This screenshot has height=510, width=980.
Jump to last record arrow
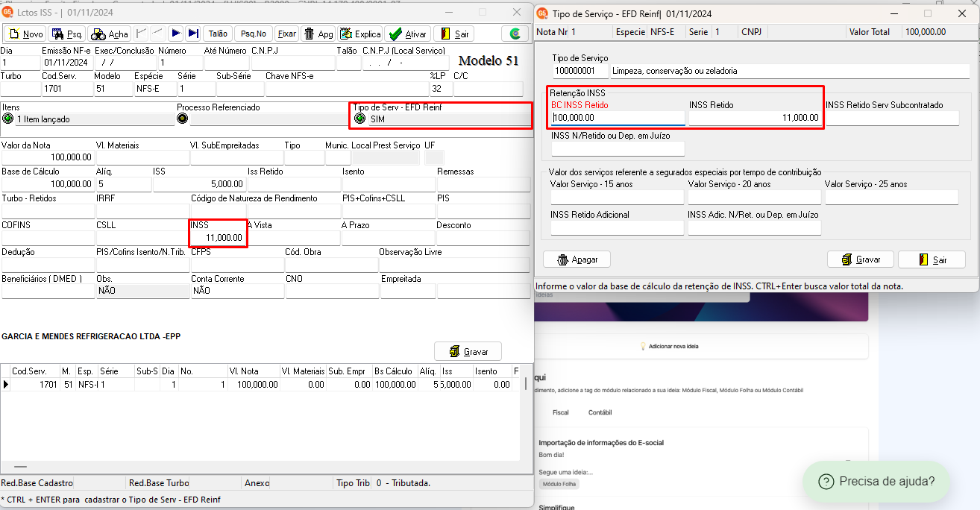(193, 34)
